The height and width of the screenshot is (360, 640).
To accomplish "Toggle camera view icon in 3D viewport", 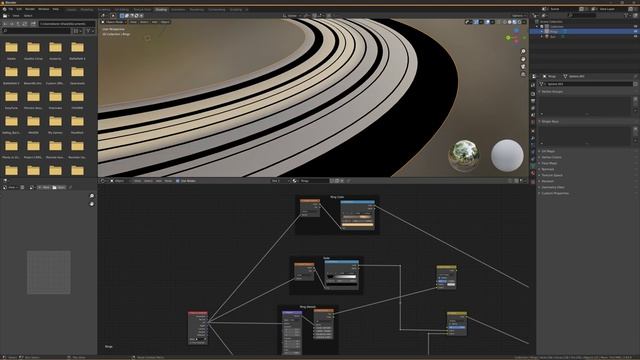I will click(x=523, y=67).
